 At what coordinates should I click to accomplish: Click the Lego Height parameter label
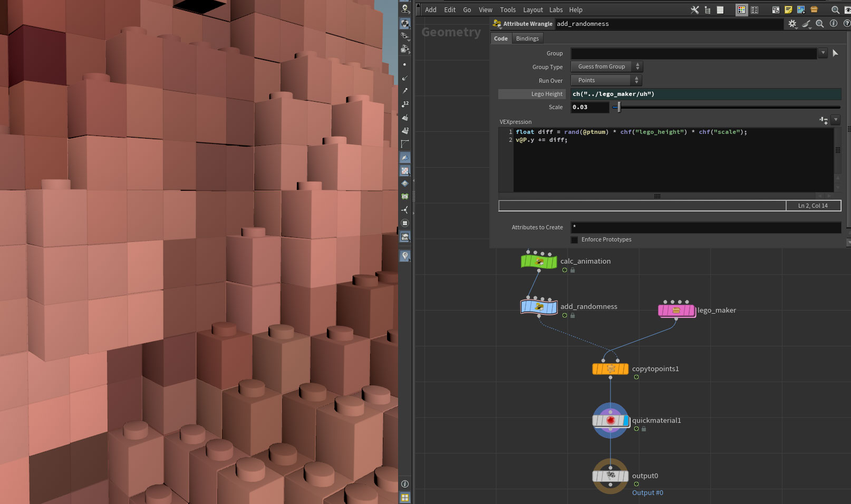click(x=547, y=94)
